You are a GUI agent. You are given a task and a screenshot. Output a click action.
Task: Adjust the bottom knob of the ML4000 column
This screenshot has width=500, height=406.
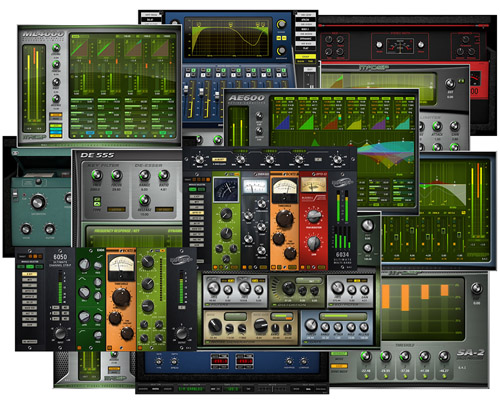[56, 99]
